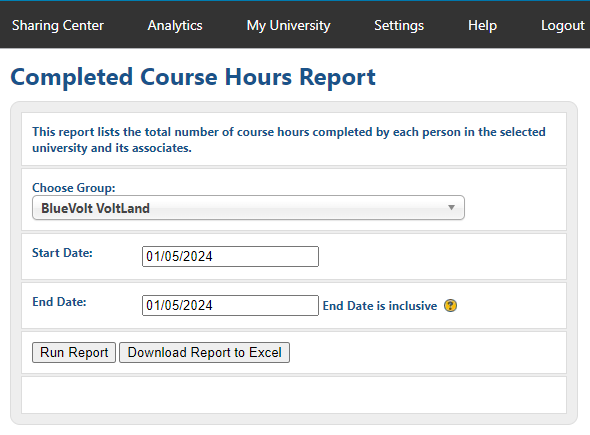Click the End Date label
Screen dimensions: 590x435
(x=59, y=302)
